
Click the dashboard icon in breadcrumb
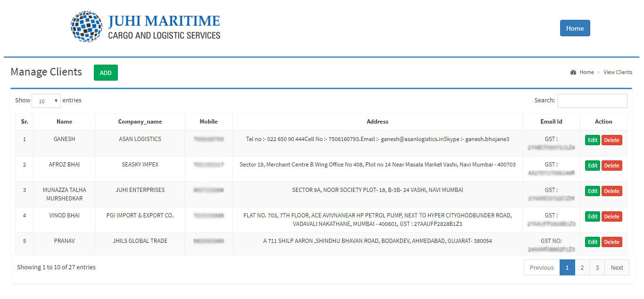click(x=573, y=72)
